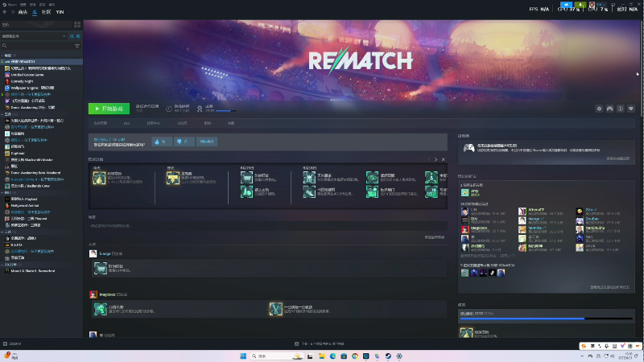Click the controller icon in controller support panel
Viewport: 644px width, 362px height.
click(469, 148)
